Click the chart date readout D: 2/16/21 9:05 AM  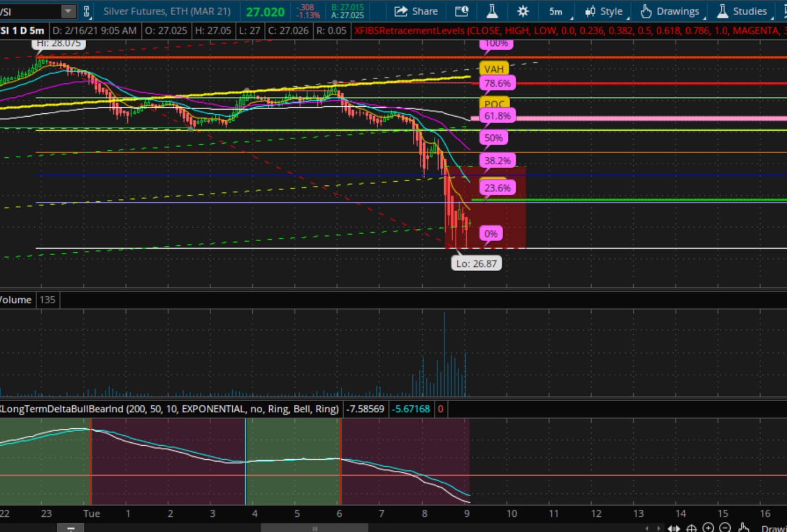click(x=94, y=31)
